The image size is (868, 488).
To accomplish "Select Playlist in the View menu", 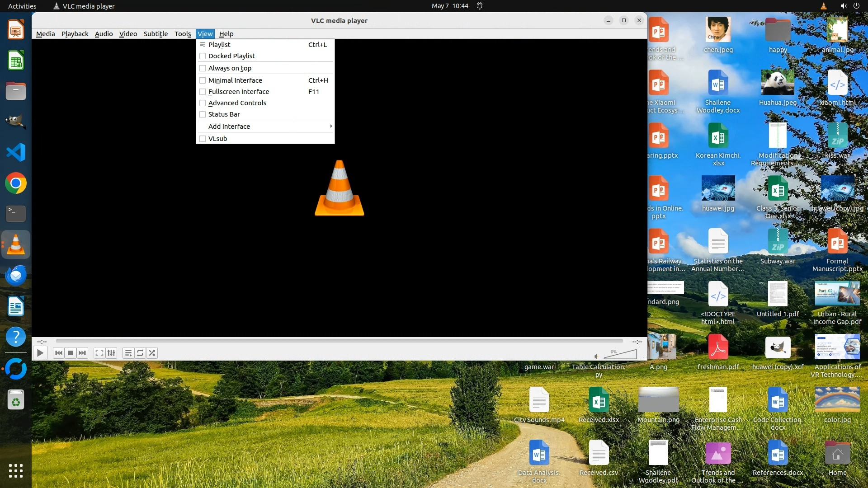I will pos(219,45).
